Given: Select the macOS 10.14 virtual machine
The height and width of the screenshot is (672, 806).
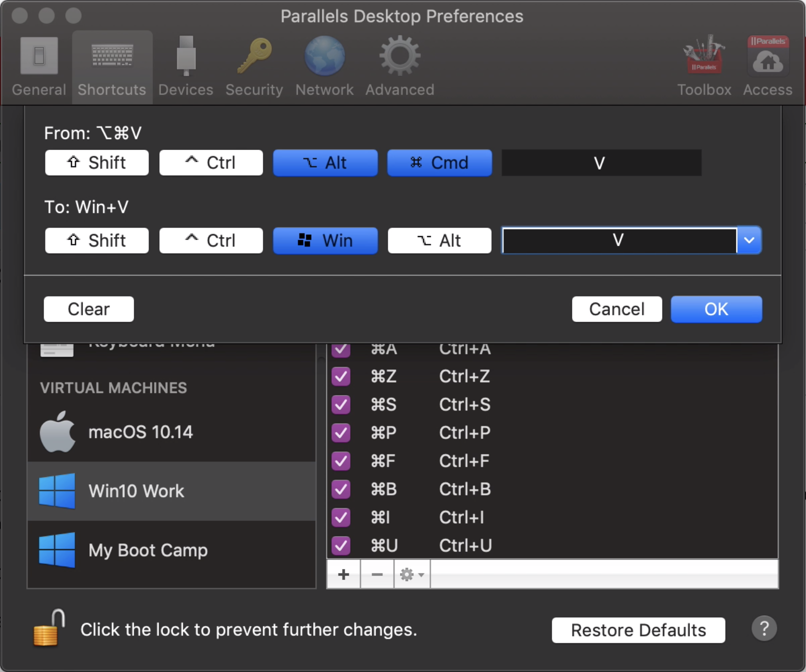Looking at the screenshot, I should pos(171,432).
